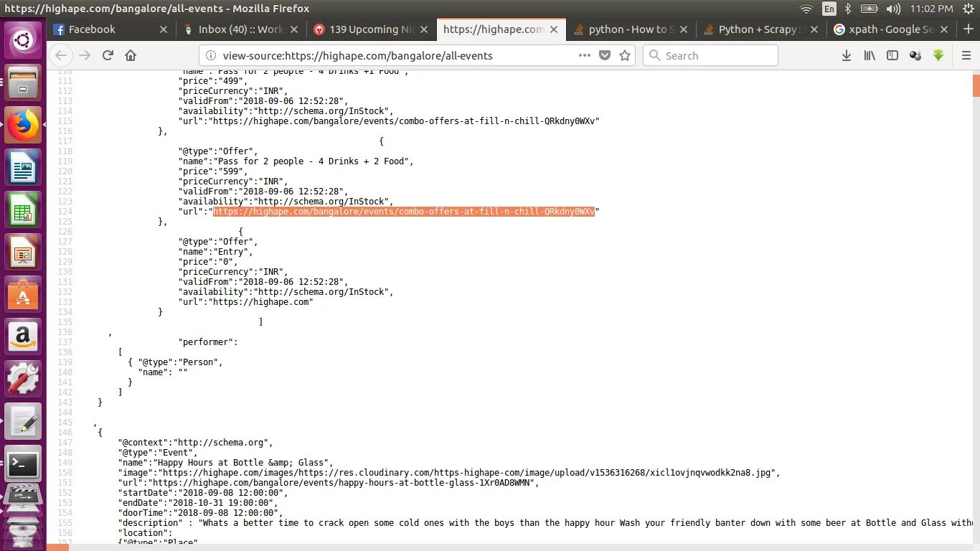The height and width of the screenshot is (551, 980).
Task: Close the active highape.com tab
Action: click(555, 29)
